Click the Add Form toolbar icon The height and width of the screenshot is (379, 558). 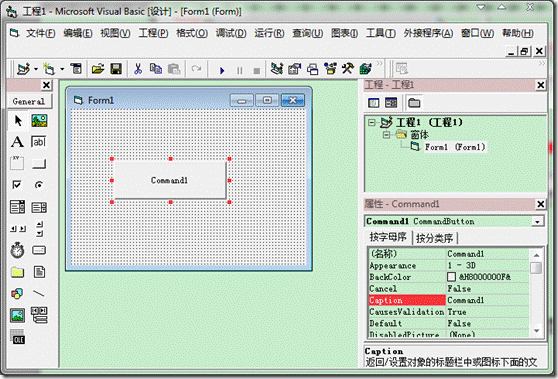pos(49,69)
